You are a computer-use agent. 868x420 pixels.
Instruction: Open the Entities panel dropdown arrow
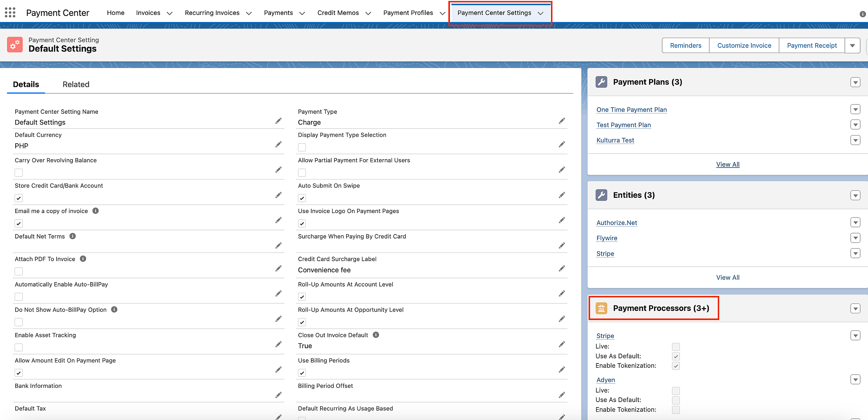coord(855,195)
